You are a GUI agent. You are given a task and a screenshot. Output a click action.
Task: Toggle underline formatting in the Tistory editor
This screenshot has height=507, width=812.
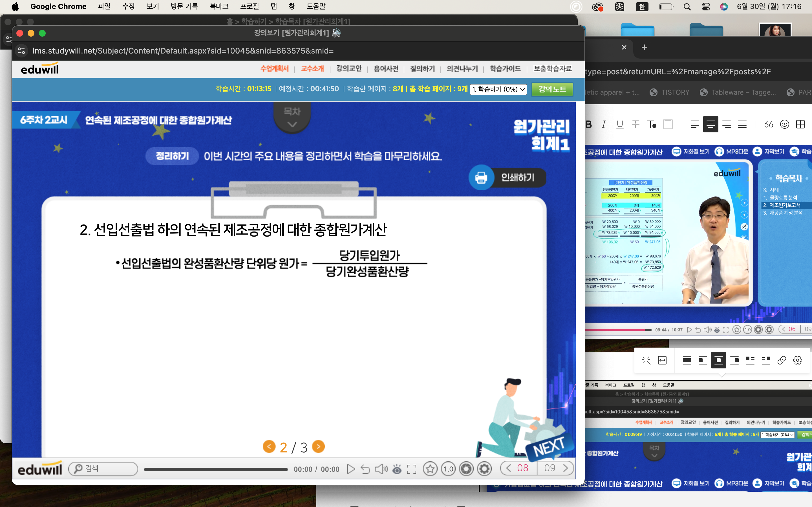pos(620,124)
